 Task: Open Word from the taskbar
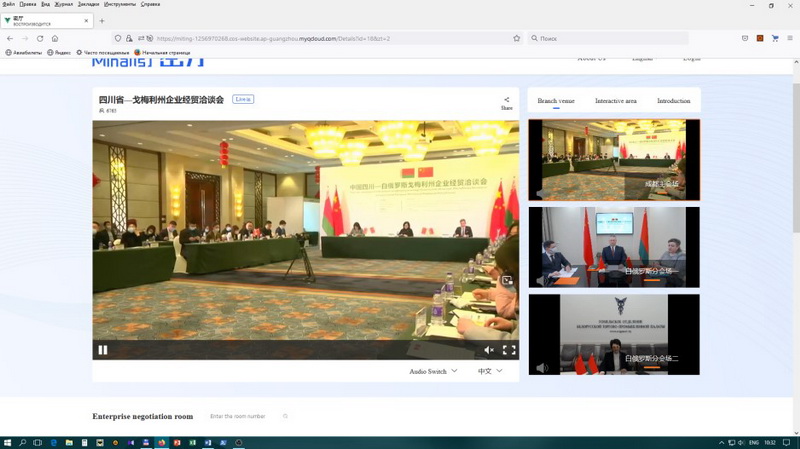pyautogui.click(x=208, y=442)
